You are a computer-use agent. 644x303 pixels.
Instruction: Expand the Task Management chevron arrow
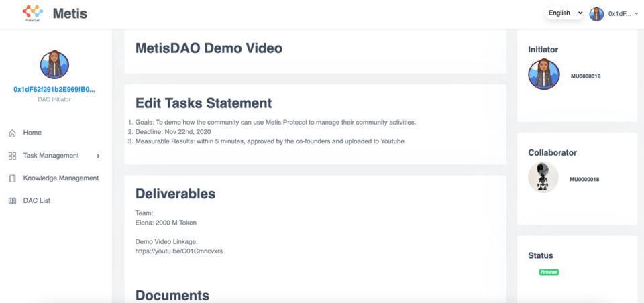click(x=98, y=156)
